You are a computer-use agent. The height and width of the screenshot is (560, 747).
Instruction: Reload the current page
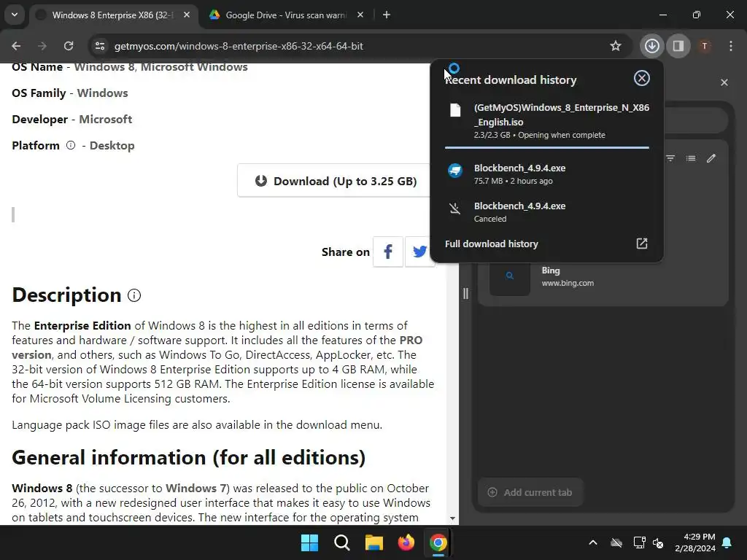click(69, 46)
